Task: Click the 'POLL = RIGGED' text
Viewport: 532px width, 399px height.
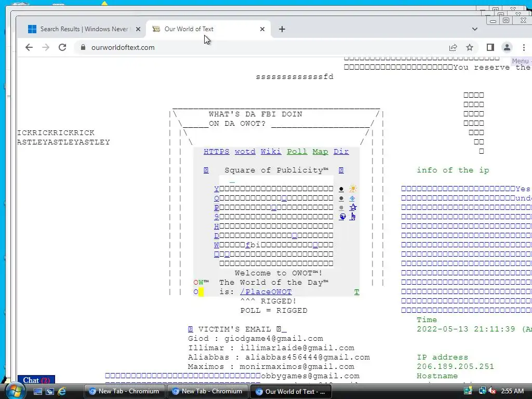Action: tap(274, 311)
